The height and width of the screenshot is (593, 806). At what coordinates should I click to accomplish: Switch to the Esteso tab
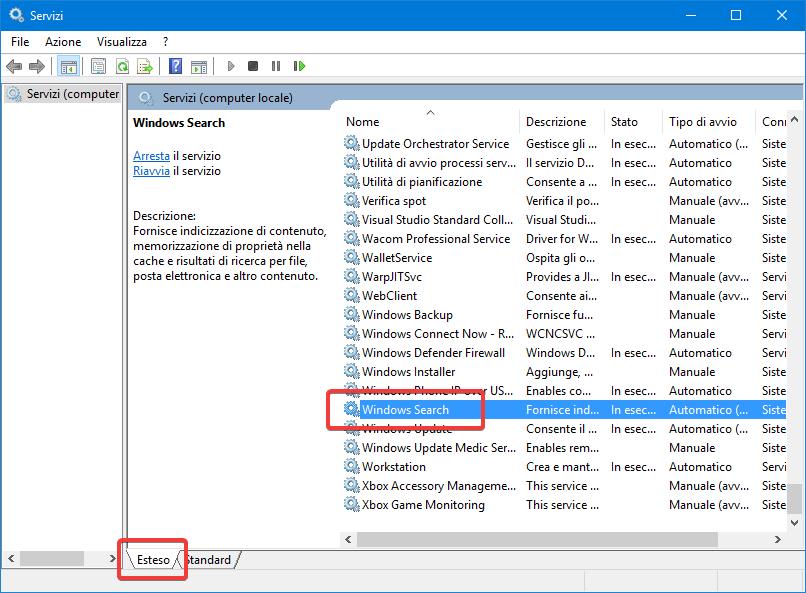tap(153, 560)
